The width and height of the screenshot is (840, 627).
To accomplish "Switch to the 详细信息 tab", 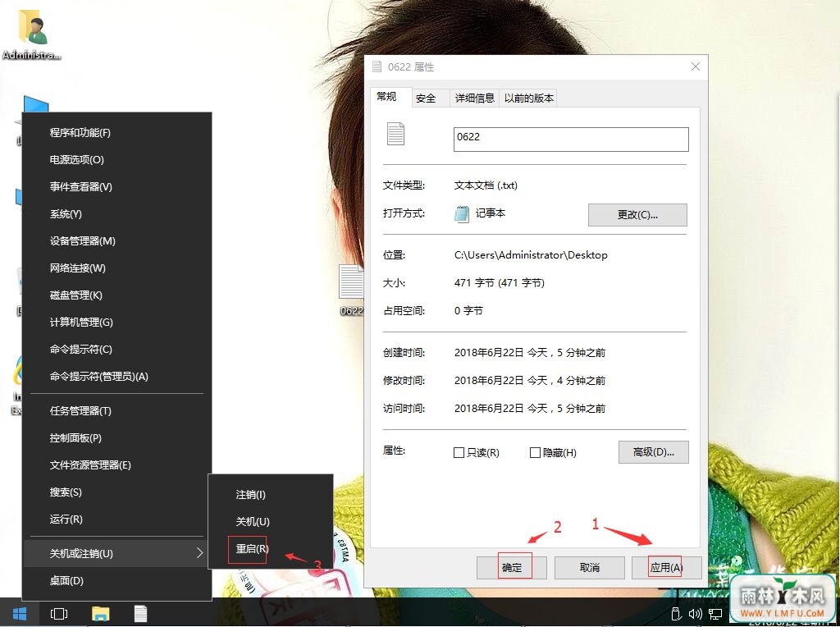I will click(475, 98).
